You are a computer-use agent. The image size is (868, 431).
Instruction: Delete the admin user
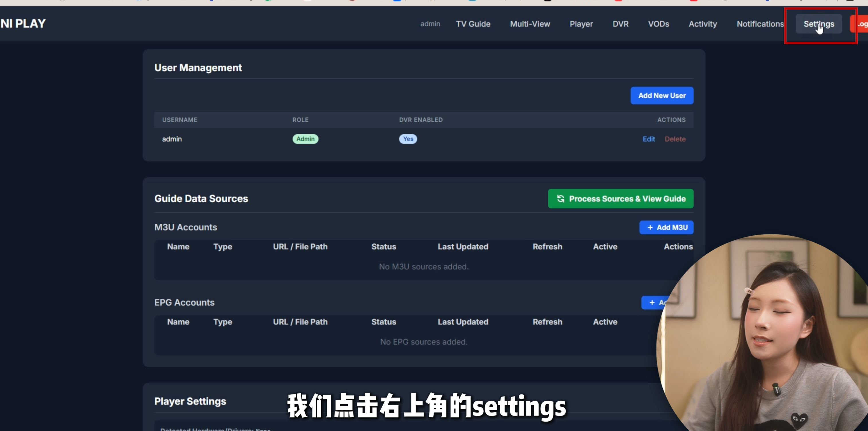pyautogui.click(x=675, y=139)
